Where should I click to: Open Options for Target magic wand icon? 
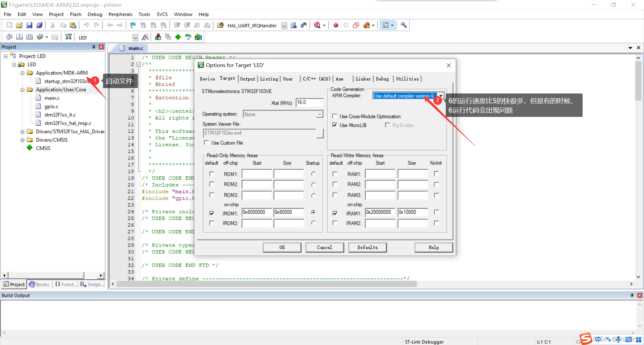[145, 37]
